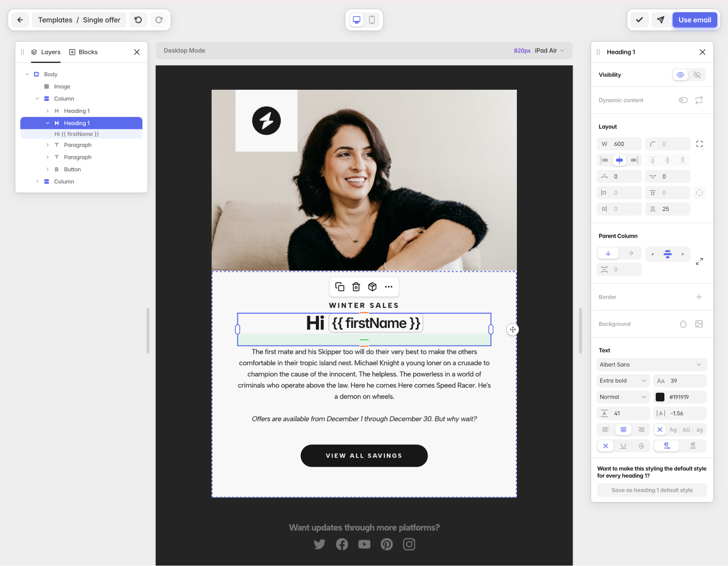Click the redo arrow in top toolbar
Image resolution: width=728 pixels, height=566 pixels.
tap(159, 20)
